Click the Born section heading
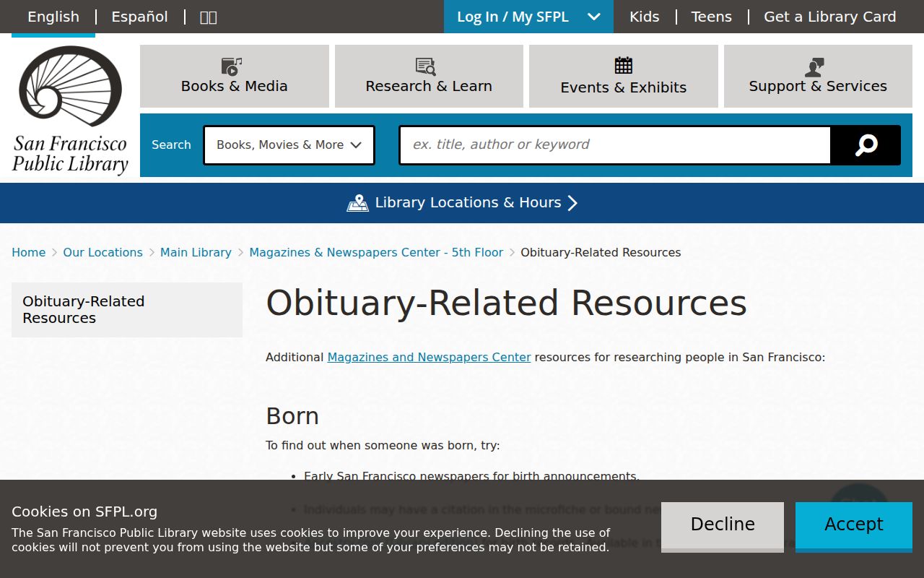This screenshot has width=924, height=578. pyautogui.click(x=292, y=416)
